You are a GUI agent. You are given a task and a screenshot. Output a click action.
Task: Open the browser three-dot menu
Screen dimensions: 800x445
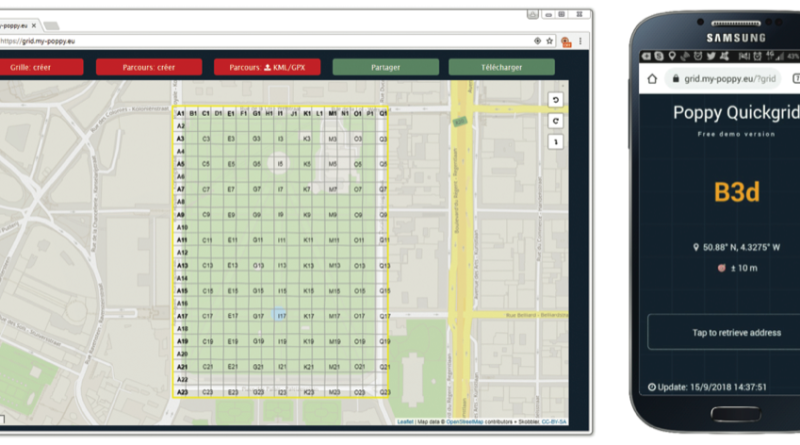pyautogui.click(x=580, y=41)
